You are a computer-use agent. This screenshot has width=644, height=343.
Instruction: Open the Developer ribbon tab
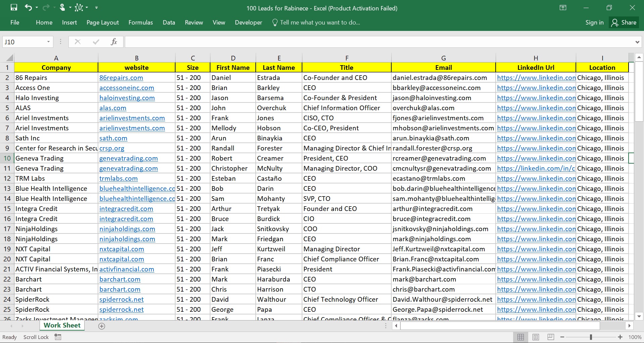pos(248,23)
